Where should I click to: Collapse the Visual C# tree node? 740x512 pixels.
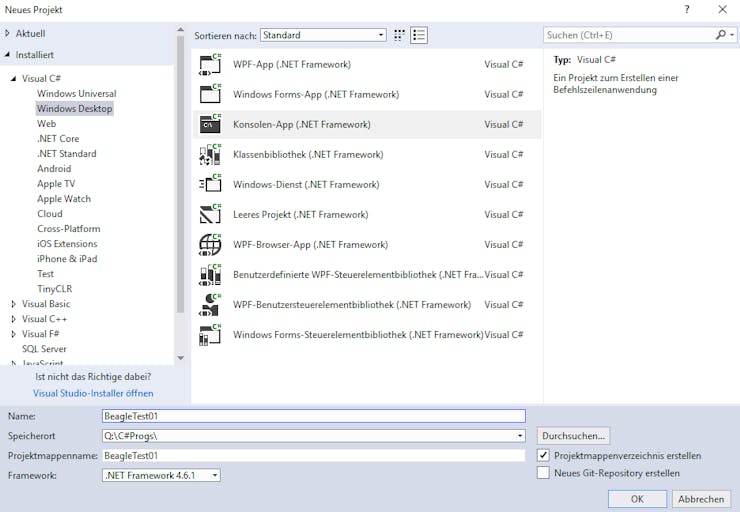click(14, 78)
